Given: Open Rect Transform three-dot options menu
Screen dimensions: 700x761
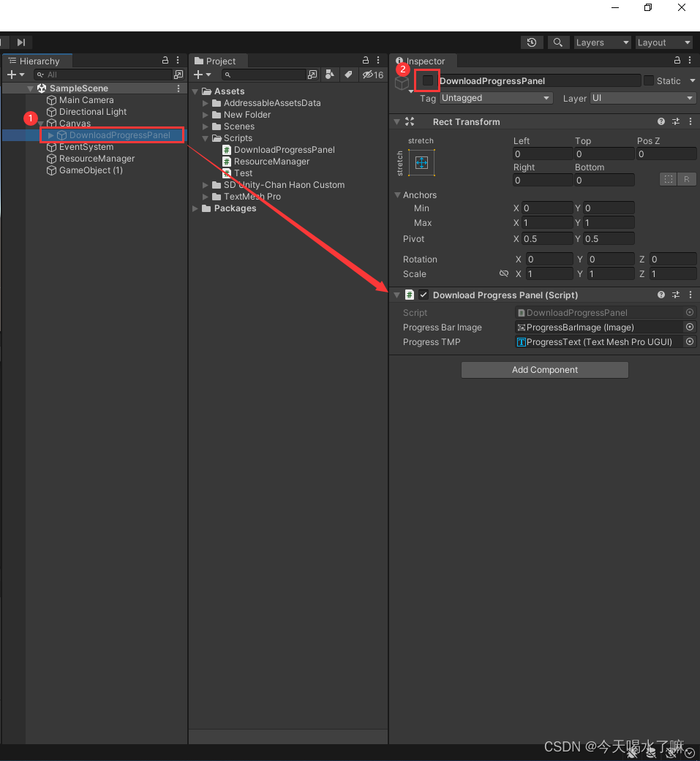Looking at the screenshot, I should (x=689, y=121).
